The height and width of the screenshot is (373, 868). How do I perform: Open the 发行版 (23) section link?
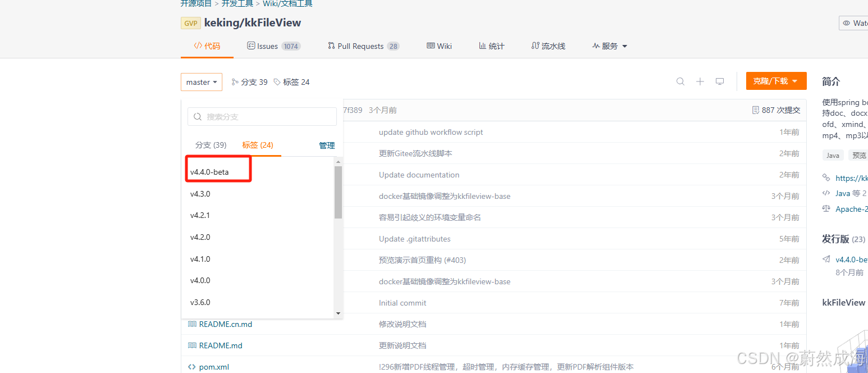[844, 239]
